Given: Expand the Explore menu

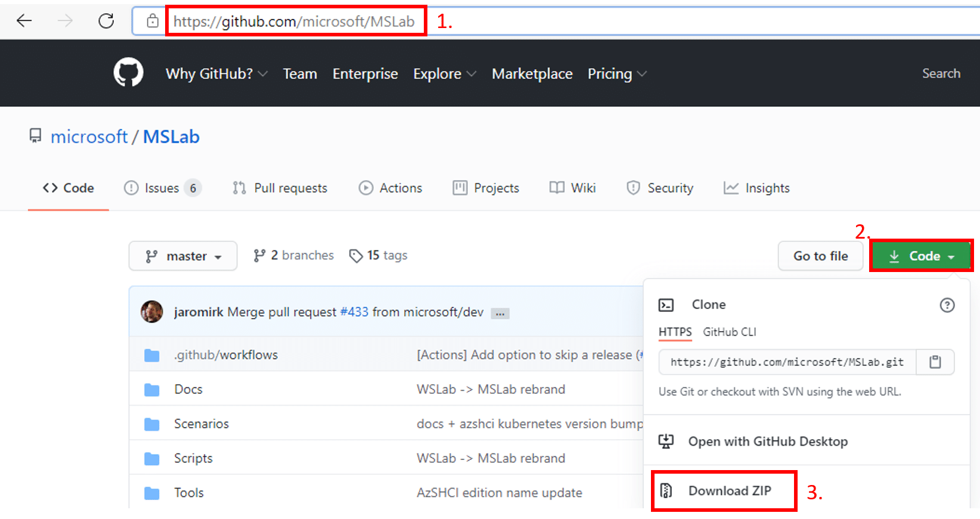Looking at the screenshot, I should pos(445,73).
